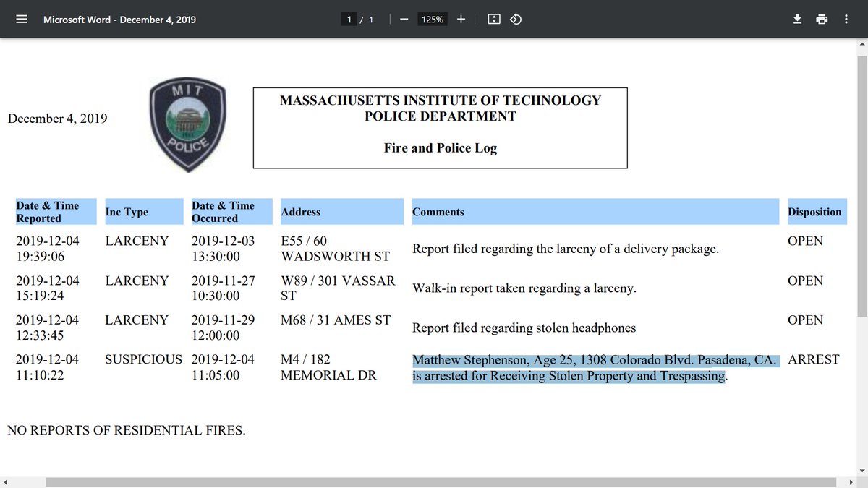
Task: Click NO REPORTS OF RESIDENTIAL FIRES text
Action: (126, 430)
